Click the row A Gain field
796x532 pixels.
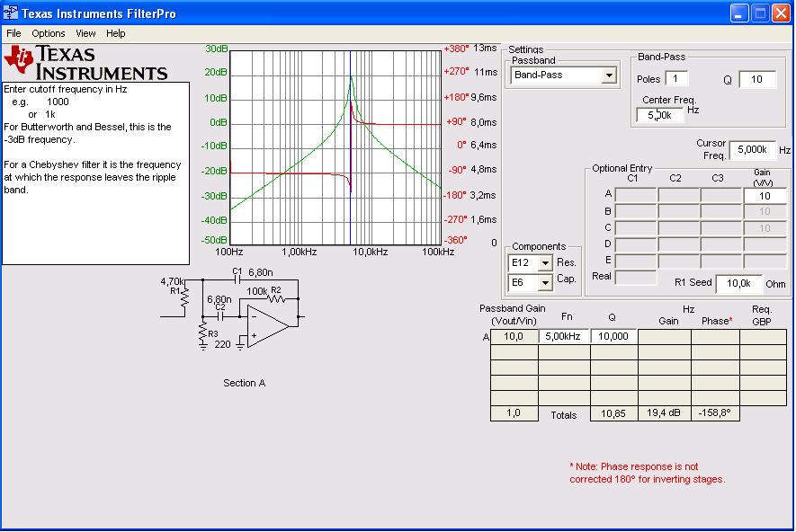(765, 196)
